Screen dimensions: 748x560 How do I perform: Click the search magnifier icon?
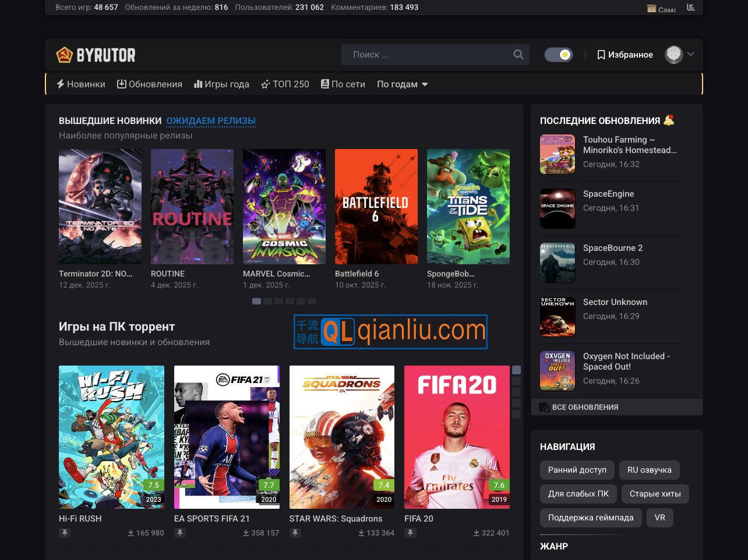[518, 55]
